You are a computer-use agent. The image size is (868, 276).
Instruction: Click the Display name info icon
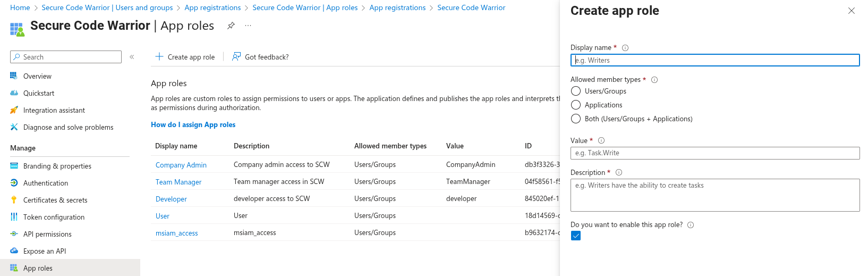625,48
